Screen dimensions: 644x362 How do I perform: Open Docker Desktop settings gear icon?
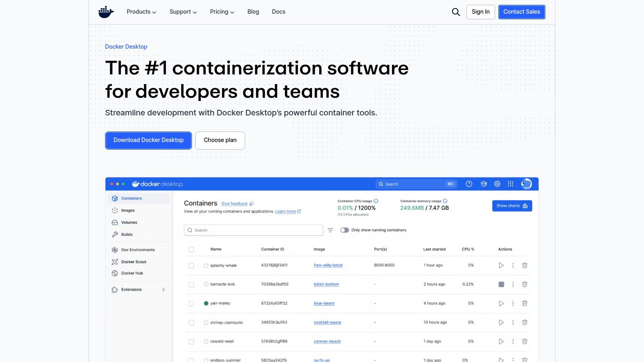click(497, 184)
